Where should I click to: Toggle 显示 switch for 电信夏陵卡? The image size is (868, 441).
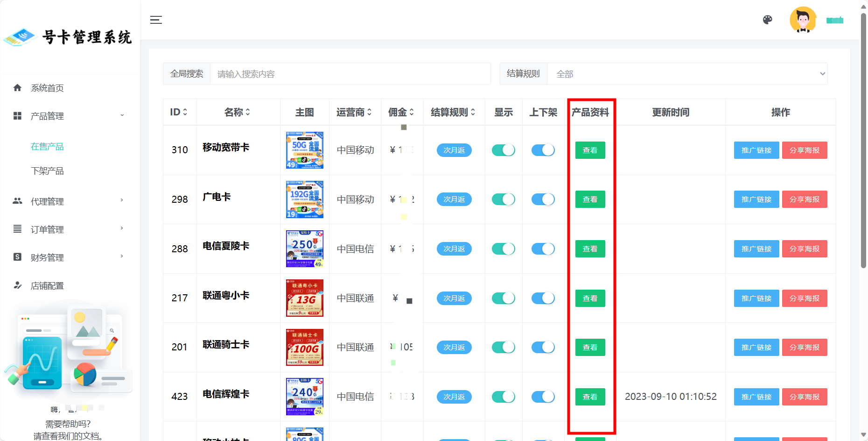click(504, 249)
